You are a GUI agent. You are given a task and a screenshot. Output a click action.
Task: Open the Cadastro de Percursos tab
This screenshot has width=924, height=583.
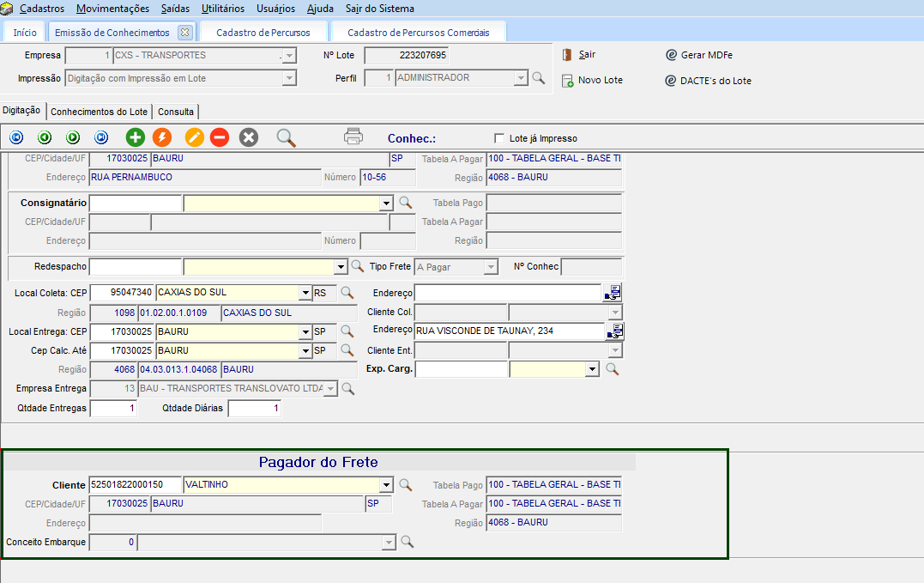pos(263,33)
